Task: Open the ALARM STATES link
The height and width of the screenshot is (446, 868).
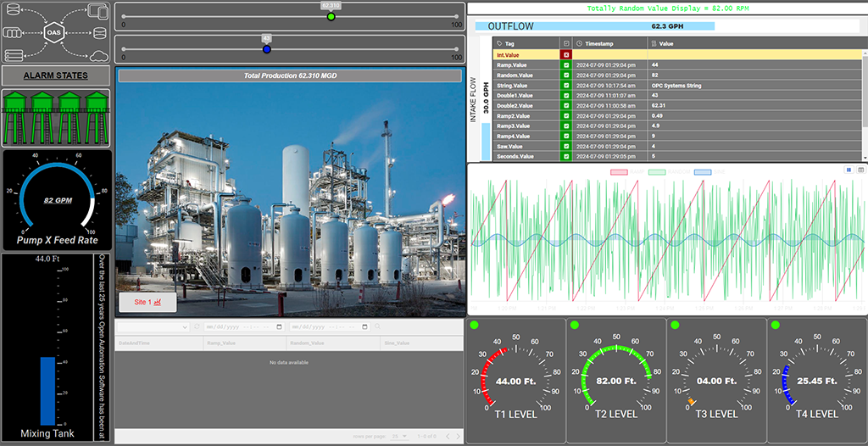Action: coord(55,75)
